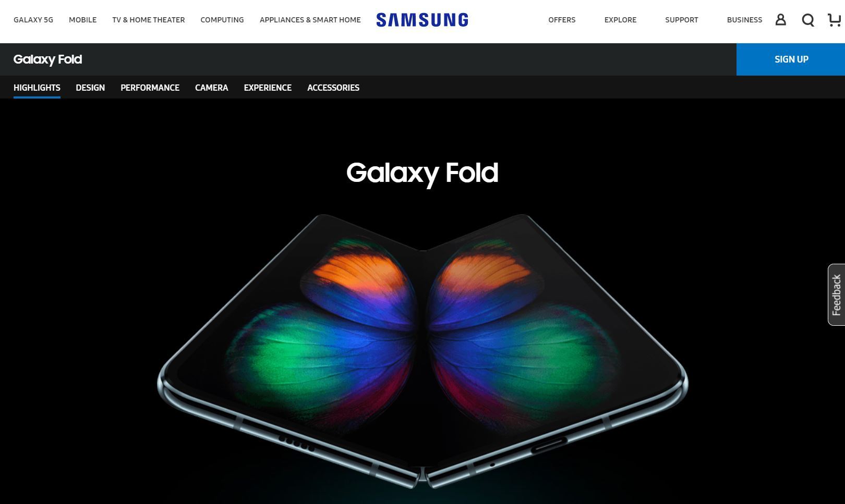The width and height of the screenshot is (845, 504).
Task: Open the Feedback side tab
Action: coord(836,294)
